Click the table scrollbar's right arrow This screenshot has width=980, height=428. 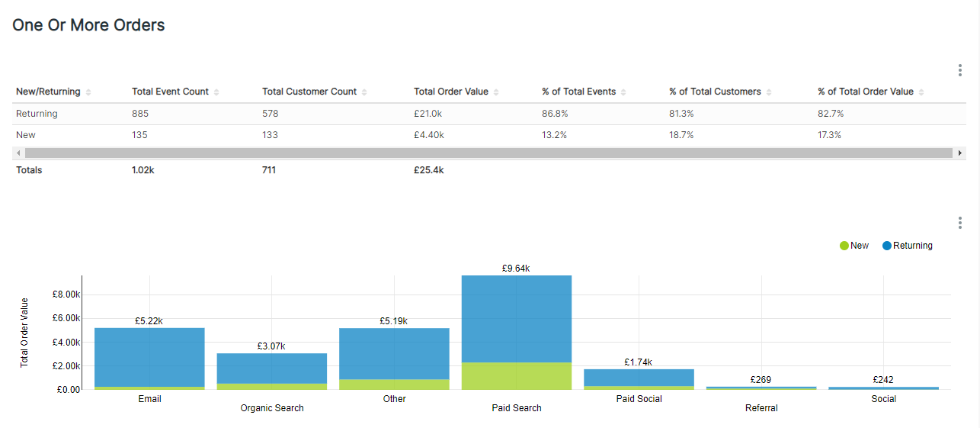pyautogui.click(x=960, y=153)
